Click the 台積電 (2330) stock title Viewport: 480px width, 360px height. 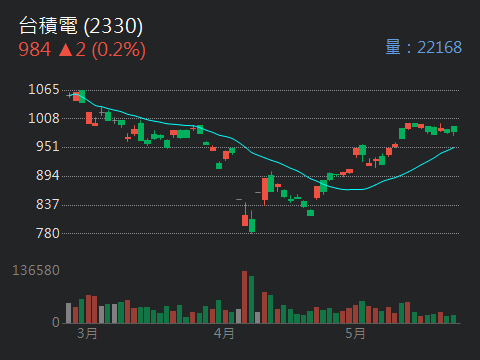pyautogui.click(x=81, y=26)
